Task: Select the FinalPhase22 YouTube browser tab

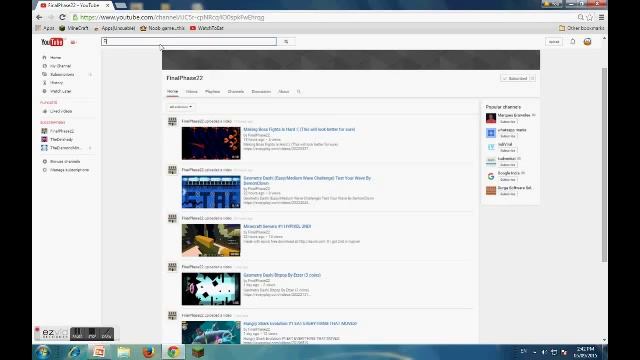Action: tap(74, 5)
